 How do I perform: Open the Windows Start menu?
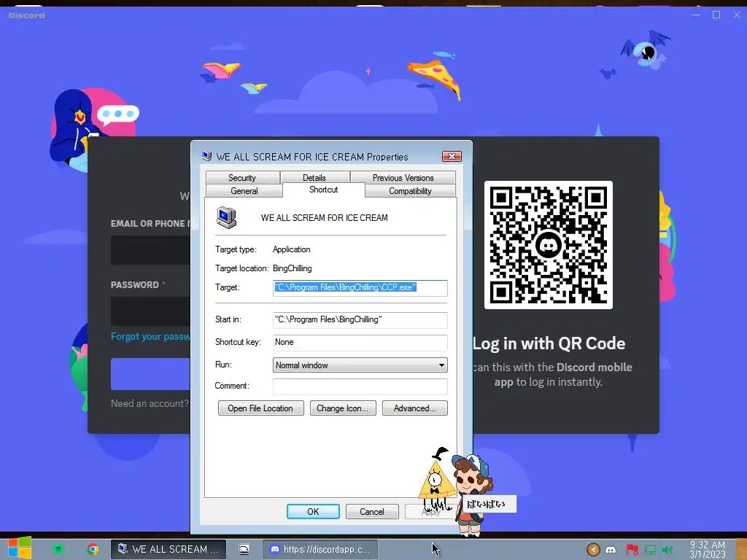[x=19, y=548]
